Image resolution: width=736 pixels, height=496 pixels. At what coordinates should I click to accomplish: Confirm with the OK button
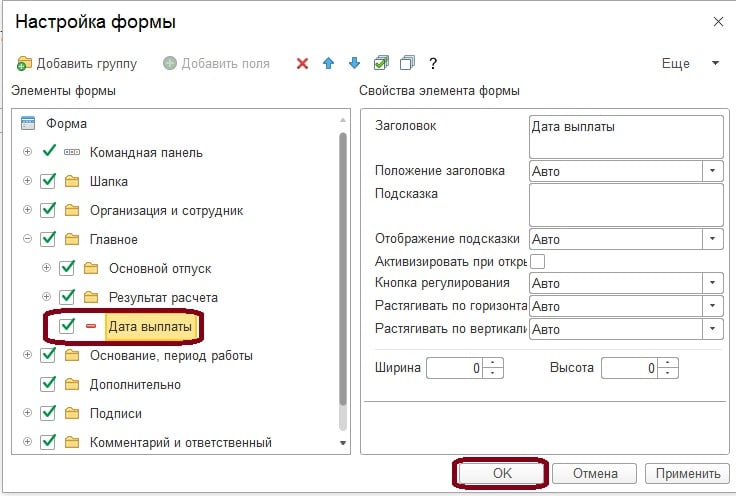click(502, 473)
